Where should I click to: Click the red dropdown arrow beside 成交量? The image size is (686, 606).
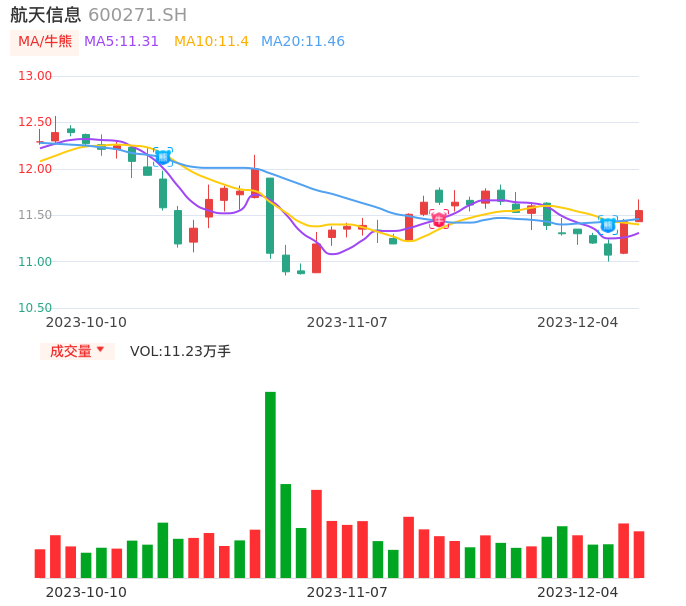point(100,350)
